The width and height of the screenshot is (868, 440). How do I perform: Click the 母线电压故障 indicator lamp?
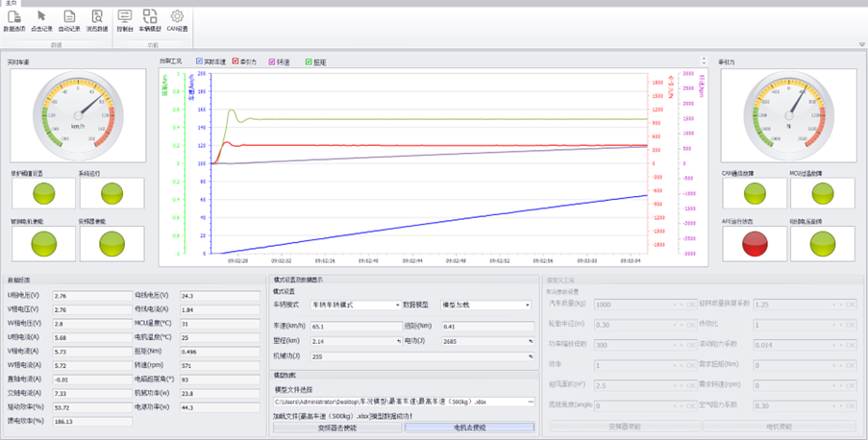823,243
